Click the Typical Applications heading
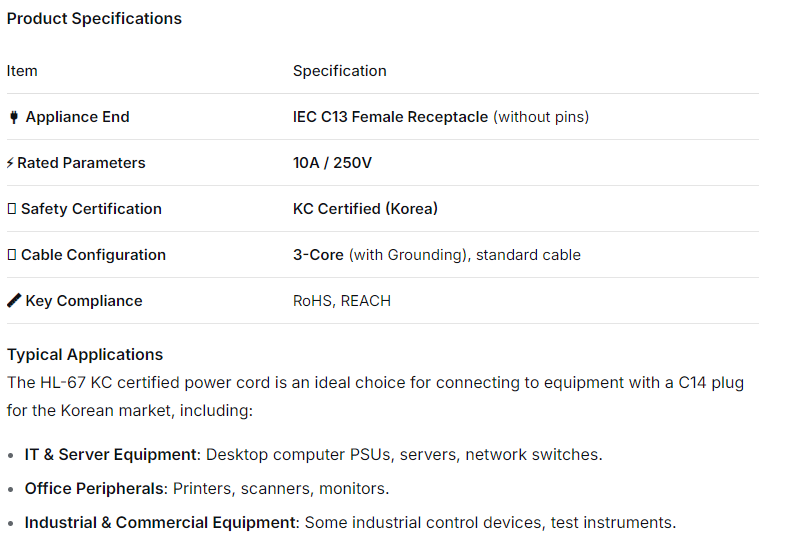Image resolution: width=810 pixels, height=541 pixels. (85, 355)
